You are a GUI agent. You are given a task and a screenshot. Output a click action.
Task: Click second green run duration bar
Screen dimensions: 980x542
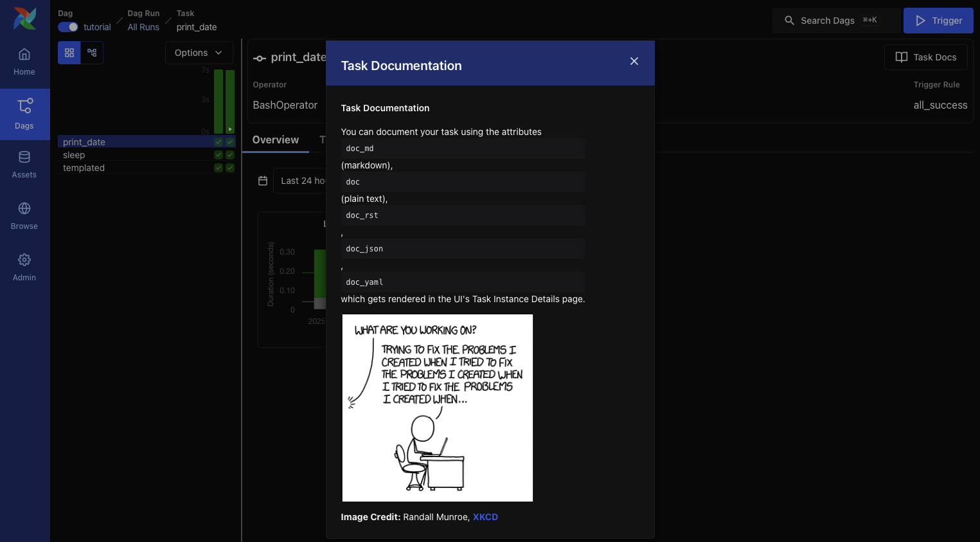(x=230, y=102)
